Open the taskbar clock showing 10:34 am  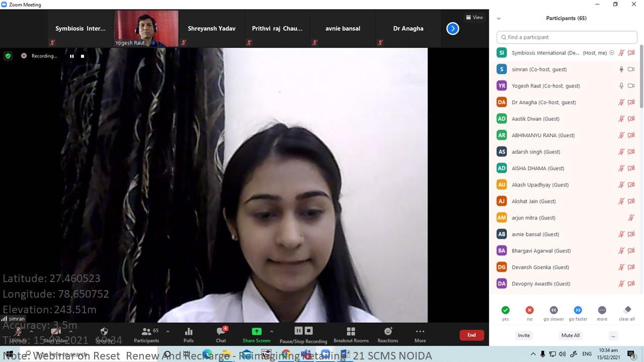pos(609,354)
